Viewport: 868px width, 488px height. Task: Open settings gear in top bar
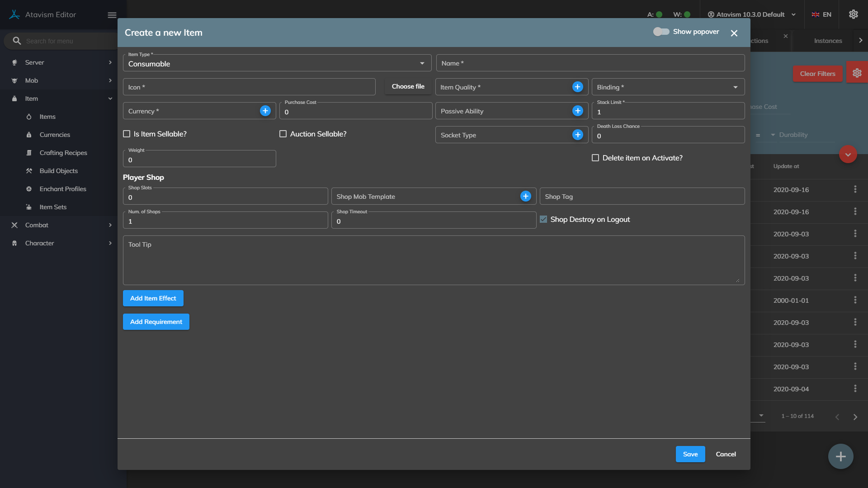click(x=853, y=14)
